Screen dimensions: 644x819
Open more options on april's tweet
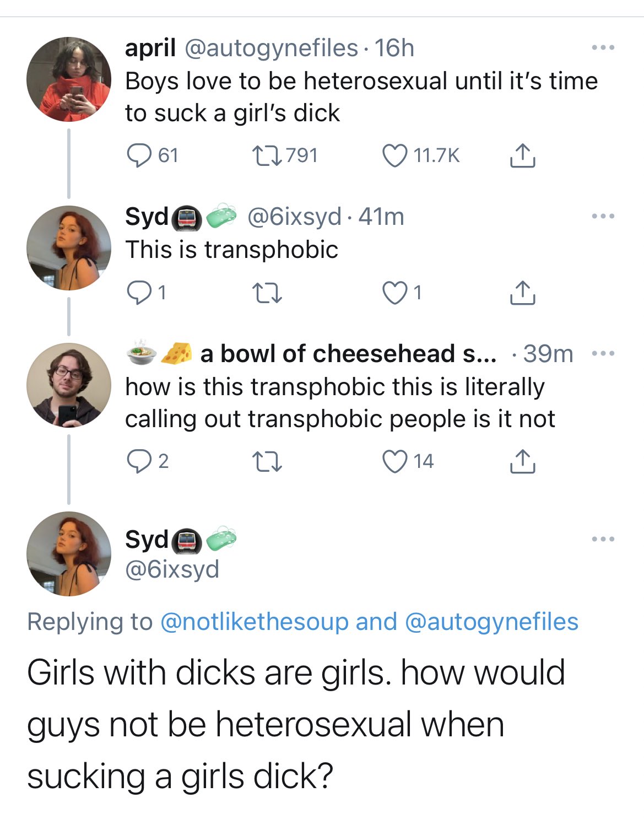coord(603,48)
